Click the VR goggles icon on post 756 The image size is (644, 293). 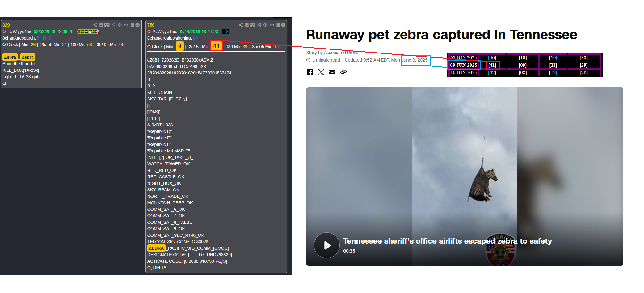[252, 25]
